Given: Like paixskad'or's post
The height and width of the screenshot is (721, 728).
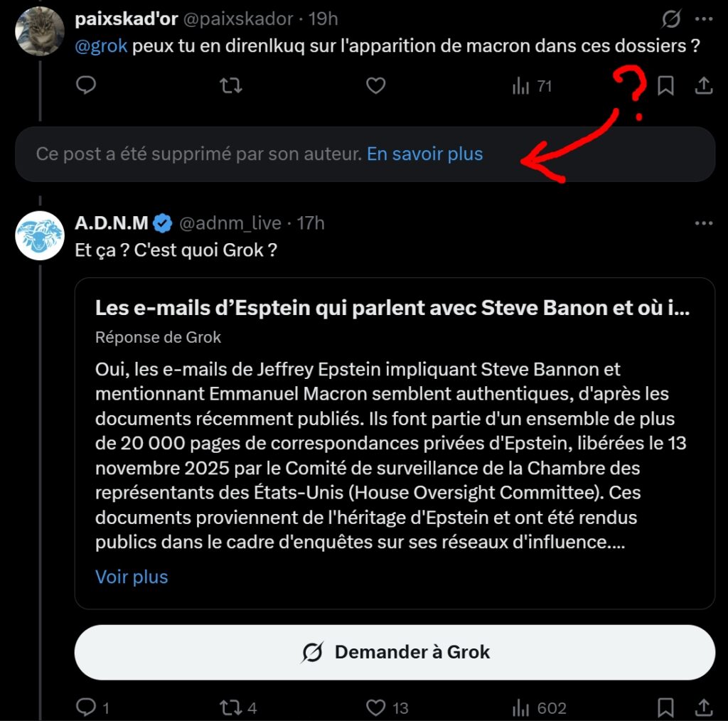Looking at the screenshot, I should (x=375, y=86).
